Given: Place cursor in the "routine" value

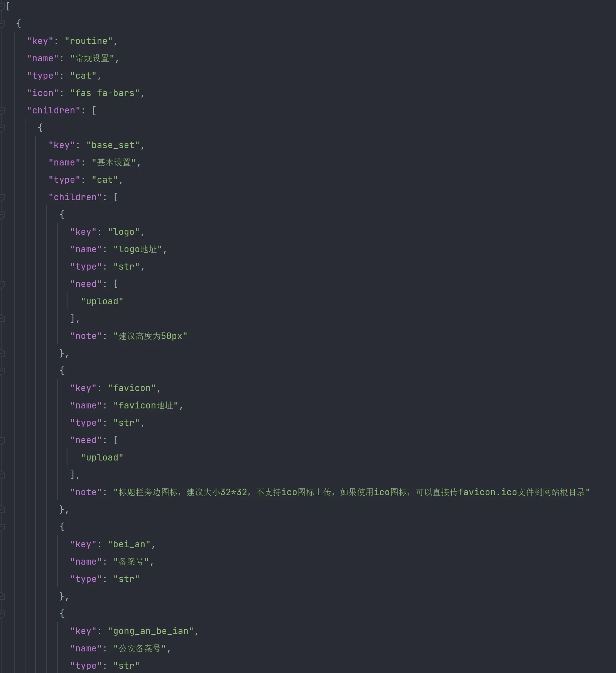Looking at the screenshot, I should click(89, 41).
